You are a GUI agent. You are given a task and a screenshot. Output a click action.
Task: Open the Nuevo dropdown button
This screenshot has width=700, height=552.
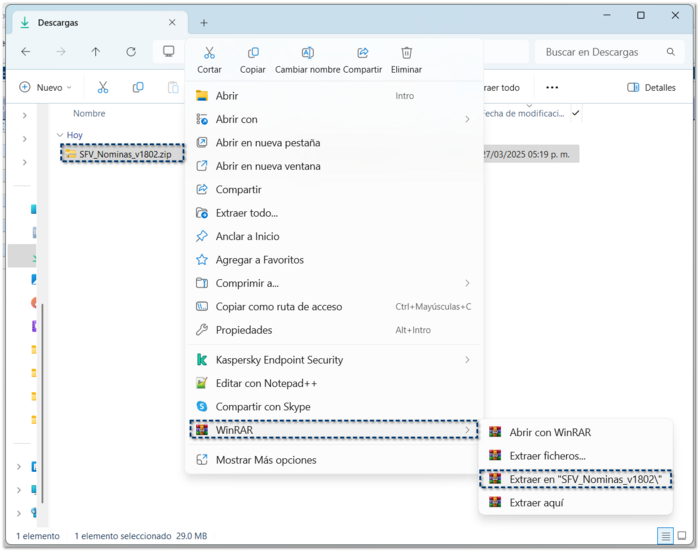click(x=46, y=88)
